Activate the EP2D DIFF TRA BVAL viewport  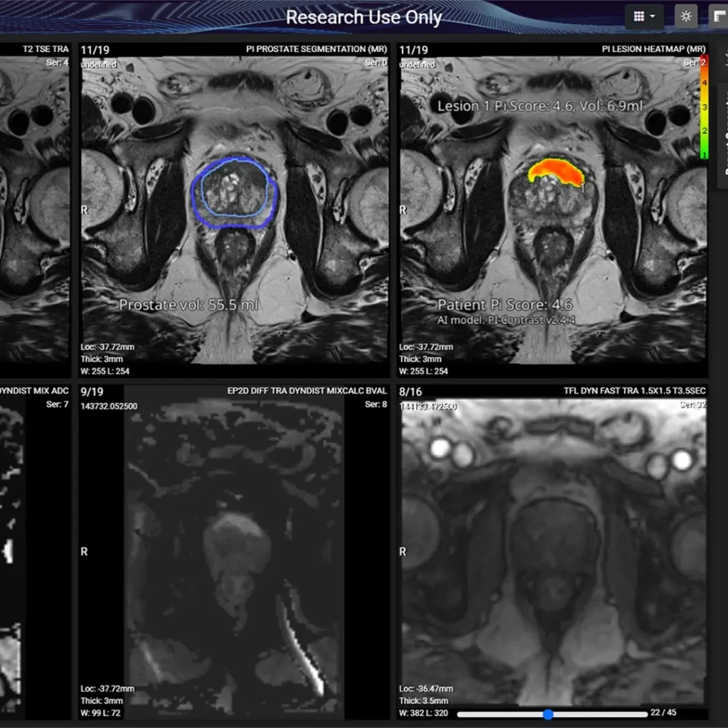click(x=235, y=555)
